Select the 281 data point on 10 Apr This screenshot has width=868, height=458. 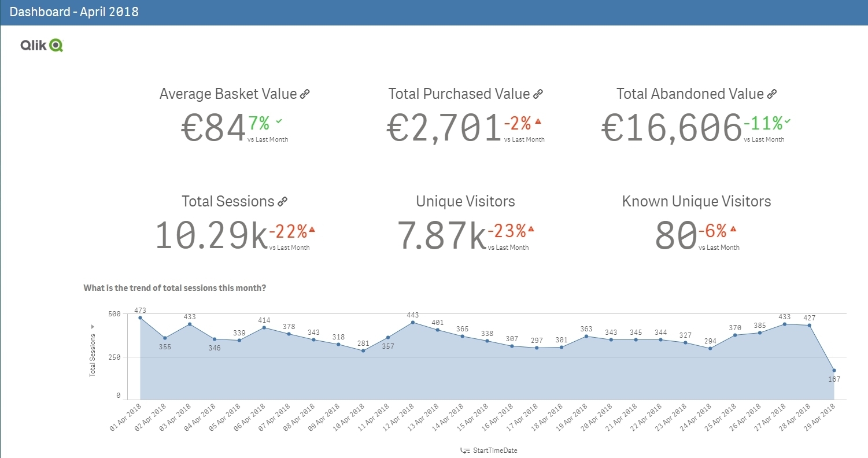(363, 350)
